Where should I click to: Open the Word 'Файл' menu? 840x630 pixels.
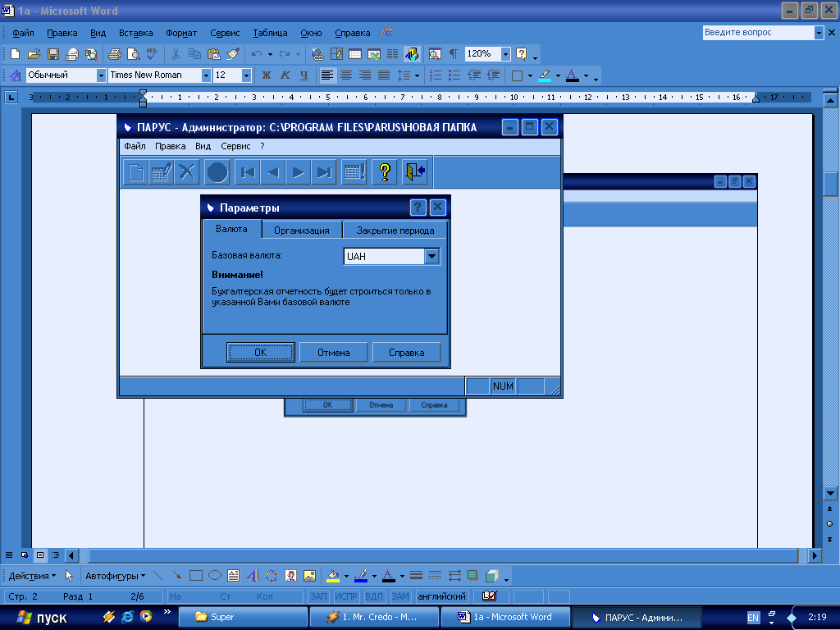[x=23, y=33]
